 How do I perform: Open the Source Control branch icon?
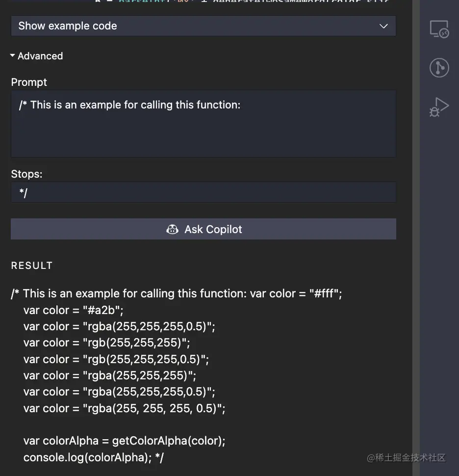(x=439, y=67)
